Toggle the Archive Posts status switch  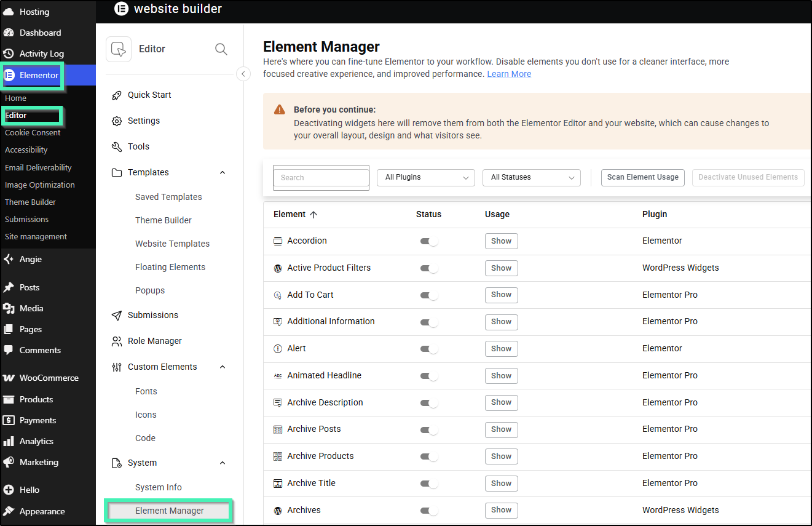[x=429, y=429]
